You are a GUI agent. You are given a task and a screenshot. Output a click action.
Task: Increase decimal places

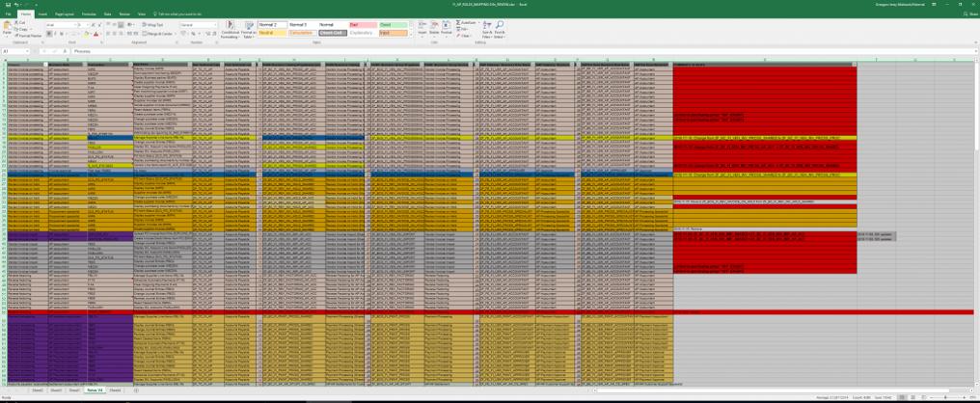coord(207,34)
